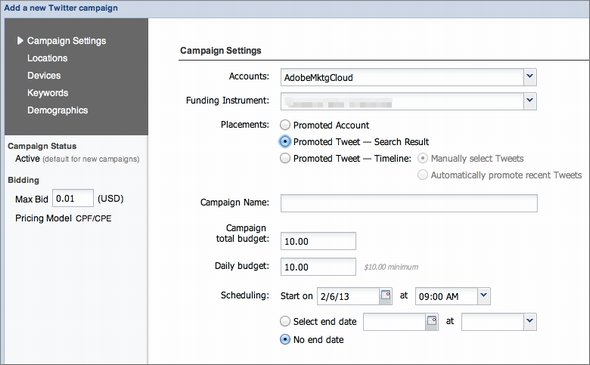Enable Select end date option
This screenshot has height=365, width=590.
coord(285,321)
